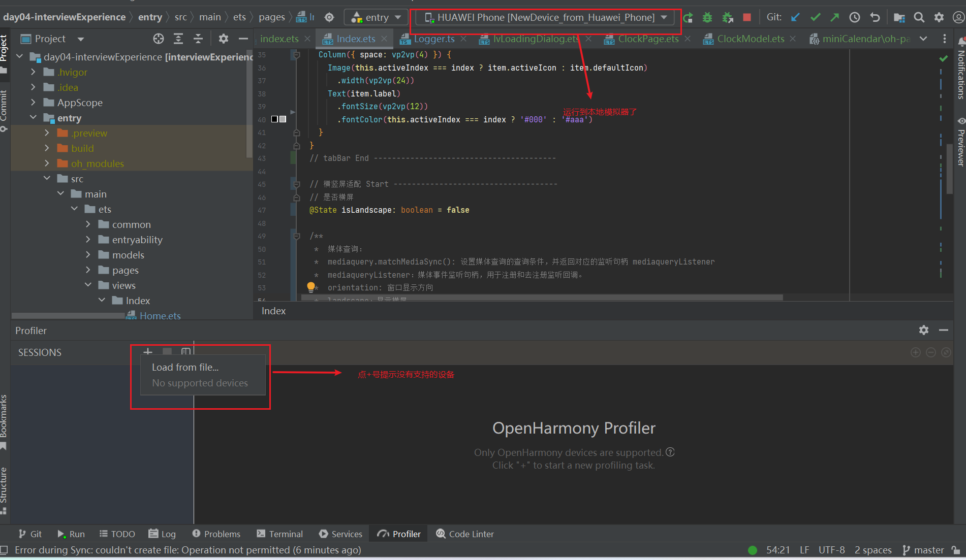Expand the common folder

[x=88, y=224]
